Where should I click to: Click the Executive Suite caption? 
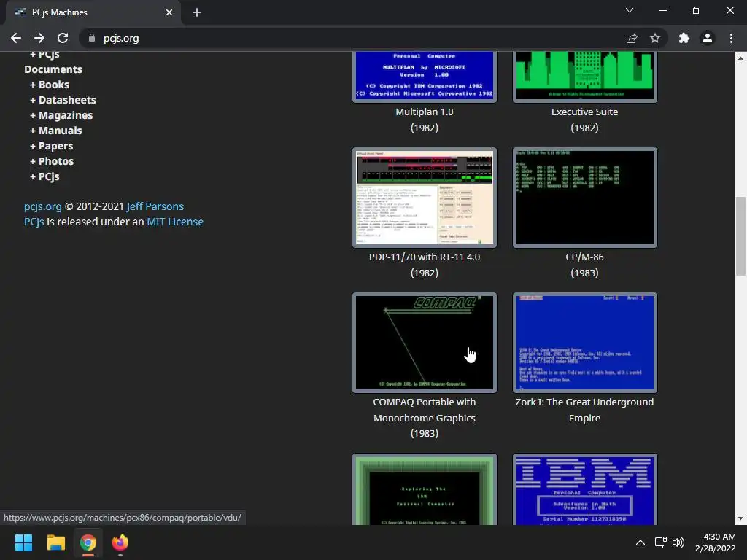584,112
